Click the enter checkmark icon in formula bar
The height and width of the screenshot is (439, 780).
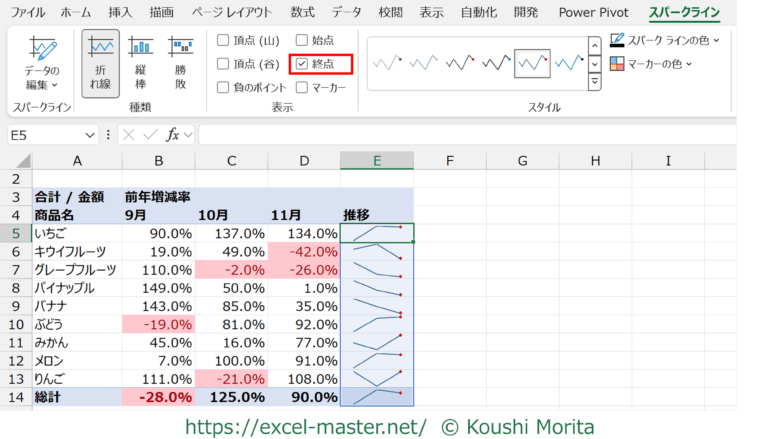pyautogui.click(x=149, y=134)
